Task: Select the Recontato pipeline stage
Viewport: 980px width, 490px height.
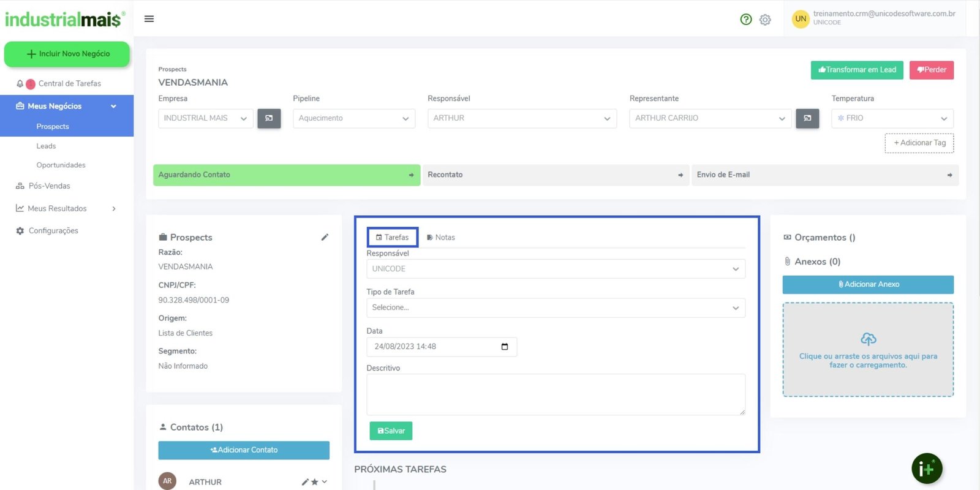Action: tap(555, 175)
